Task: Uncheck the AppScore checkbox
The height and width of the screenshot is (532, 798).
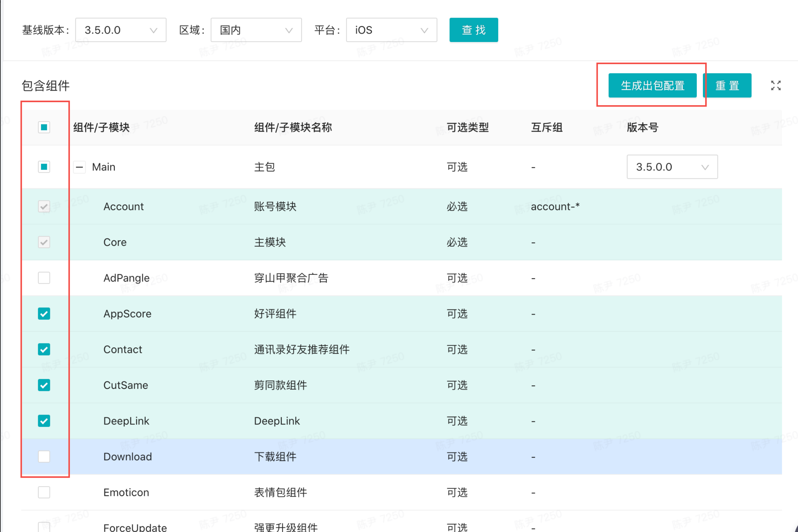Action: tap(44, 314)
